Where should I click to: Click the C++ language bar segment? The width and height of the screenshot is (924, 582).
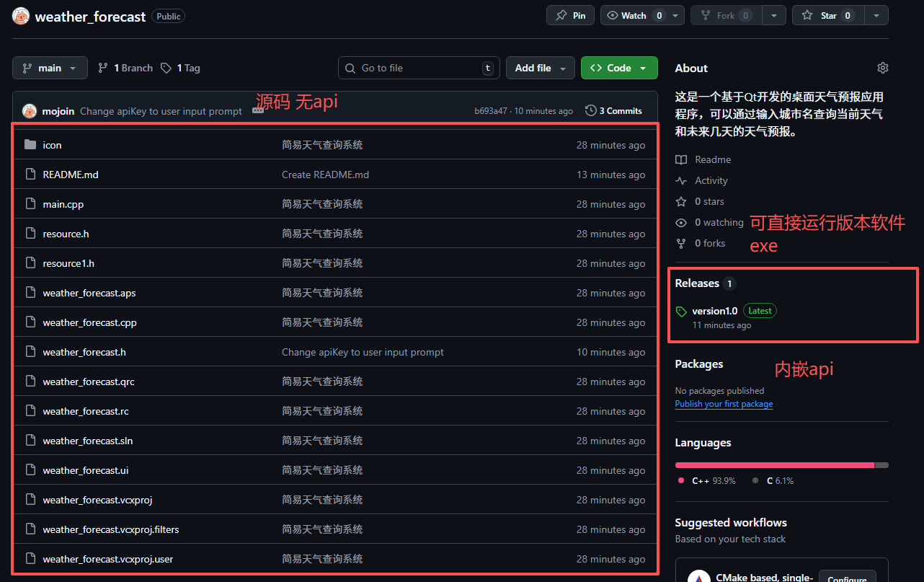pyautogui.click(x=775, y=465)
